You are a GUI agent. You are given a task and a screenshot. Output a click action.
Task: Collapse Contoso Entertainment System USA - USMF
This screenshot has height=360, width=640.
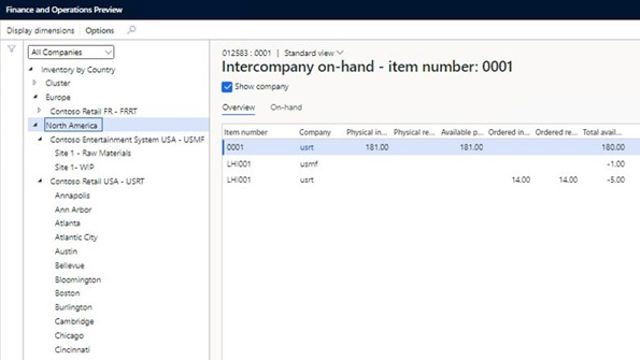click(x=40, y=139)
